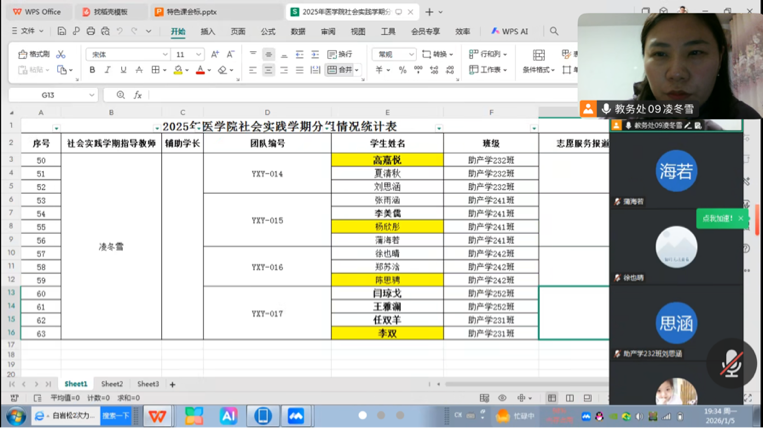Click the yellow fill color icon
The image size is (763, 428).
178,70
